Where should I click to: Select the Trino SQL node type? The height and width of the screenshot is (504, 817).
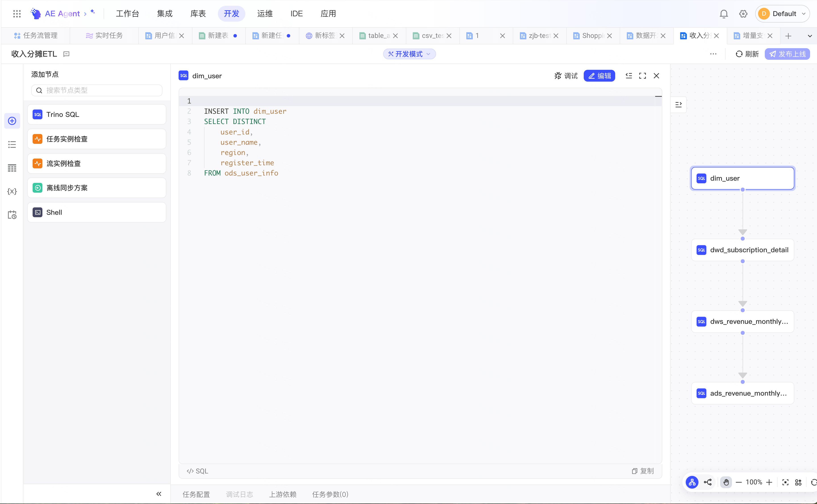pos(97,114)
